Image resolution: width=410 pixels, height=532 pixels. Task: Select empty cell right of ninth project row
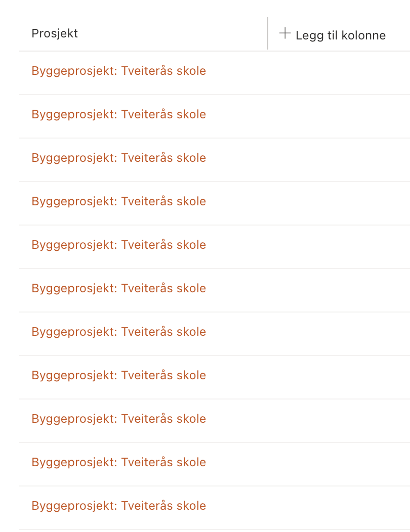click(339, 421)
